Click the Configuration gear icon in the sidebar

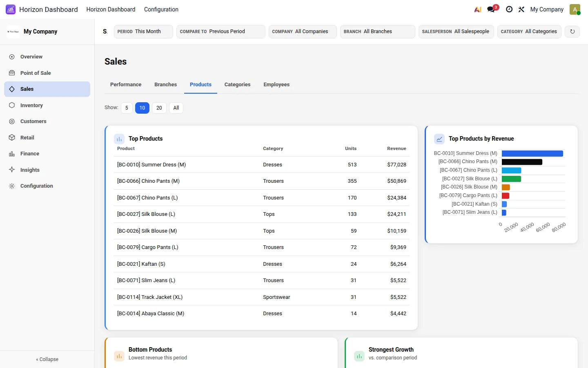12,186
